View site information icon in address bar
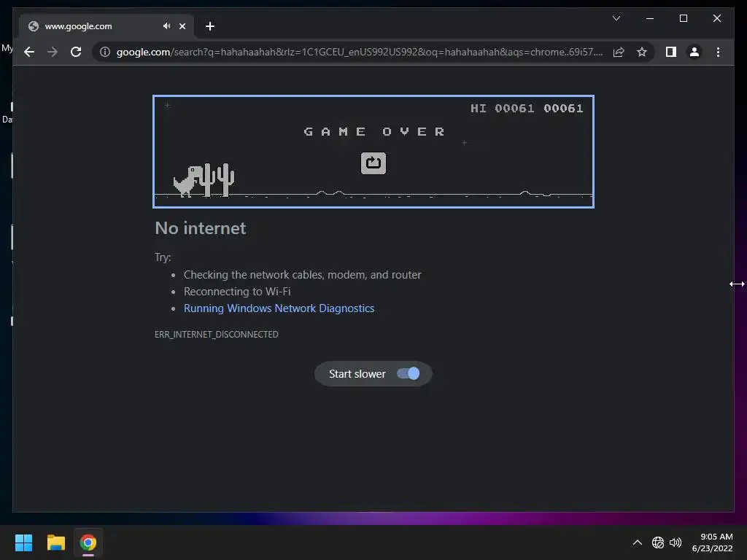This screenshot has height=560, width=747. (x=105, y=52)
